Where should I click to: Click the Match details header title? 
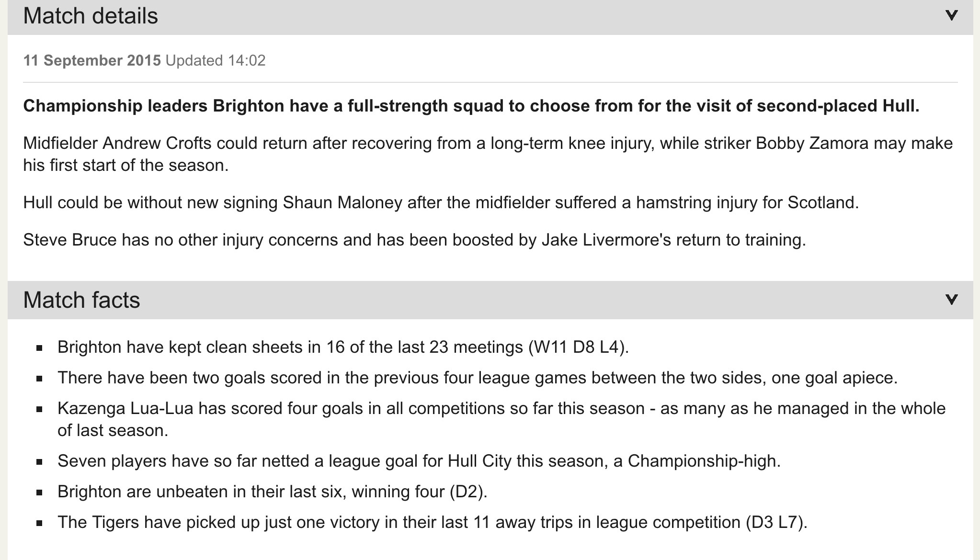pos(91,16)
